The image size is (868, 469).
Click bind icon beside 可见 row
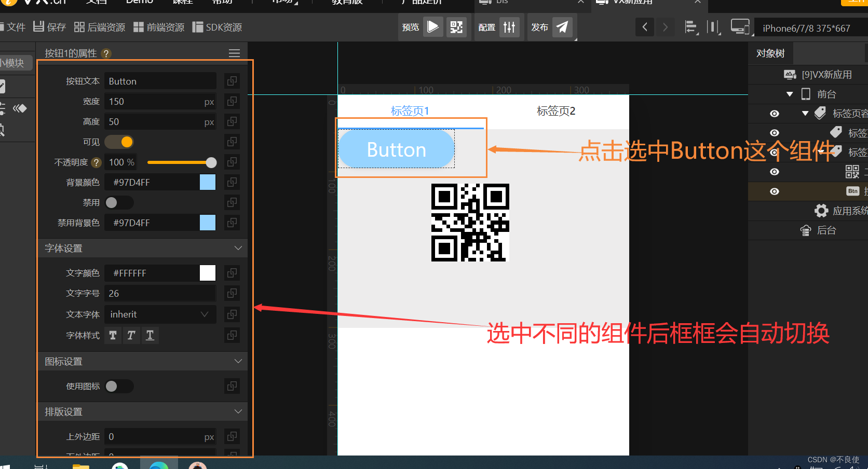coord(232,142)
